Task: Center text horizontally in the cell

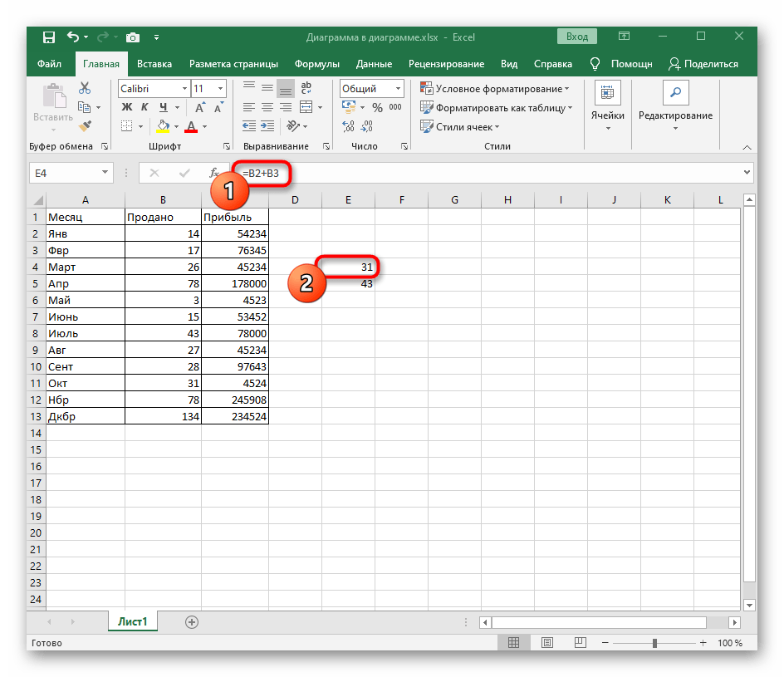Action: [x=267, y=107]
